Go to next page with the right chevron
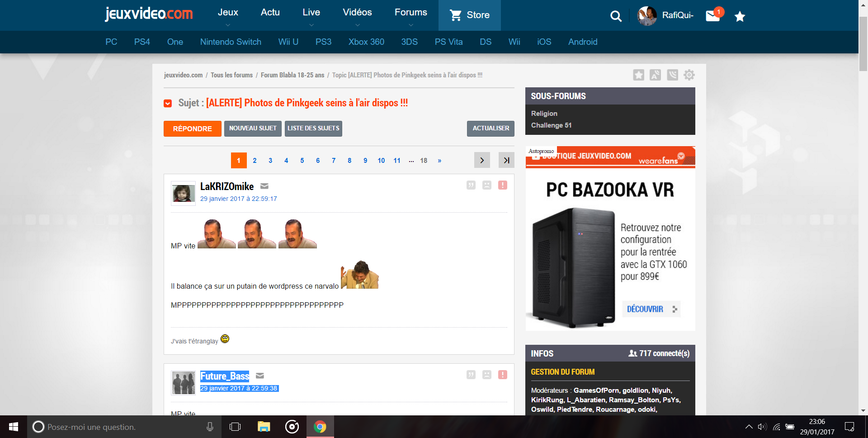Viewport: 868px width, 438px height. 482,160
